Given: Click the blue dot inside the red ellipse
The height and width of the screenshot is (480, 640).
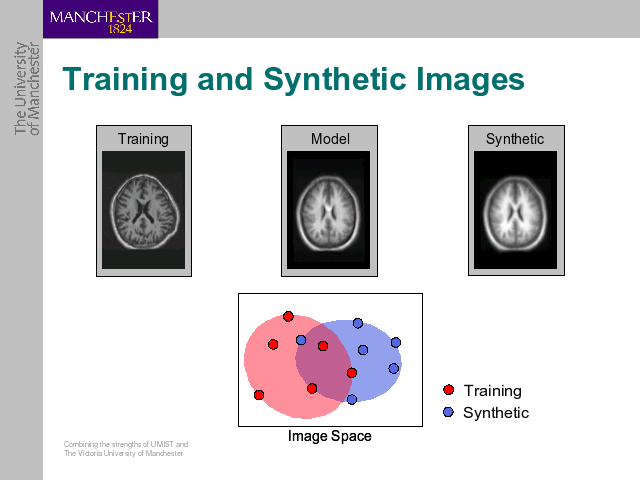Looking at the screenshot, I should (x=301, y=340).
